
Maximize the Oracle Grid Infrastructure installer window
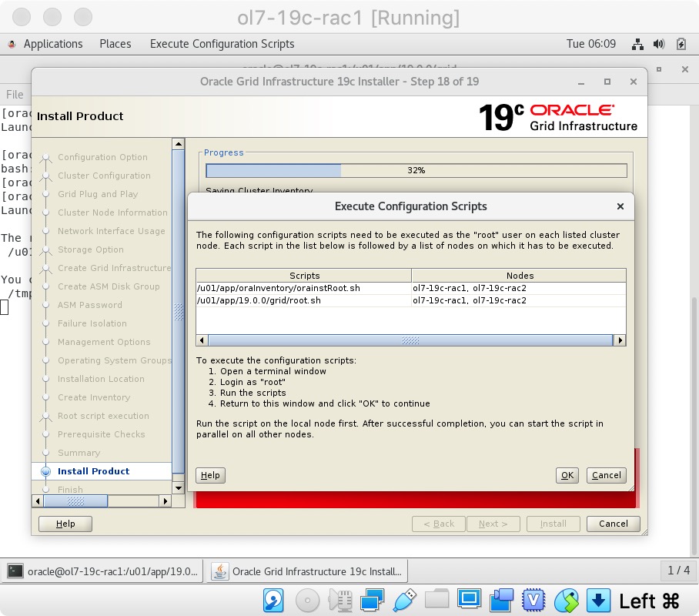point(607,82)
